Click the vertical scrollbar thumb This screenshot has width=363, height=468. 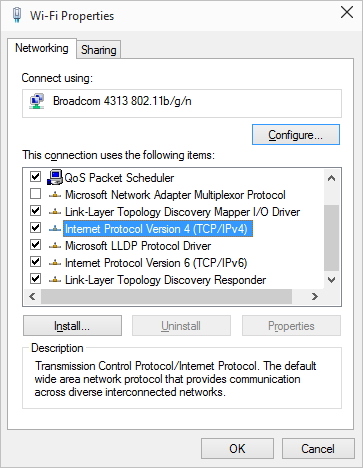331,238
